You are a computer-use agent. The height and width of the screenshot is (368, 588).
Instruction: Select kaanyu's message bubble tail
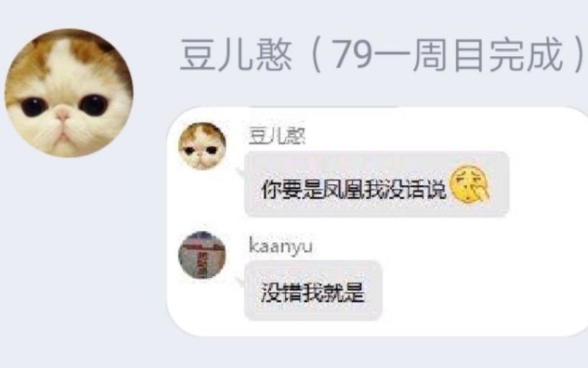click(x=240, y=282)
